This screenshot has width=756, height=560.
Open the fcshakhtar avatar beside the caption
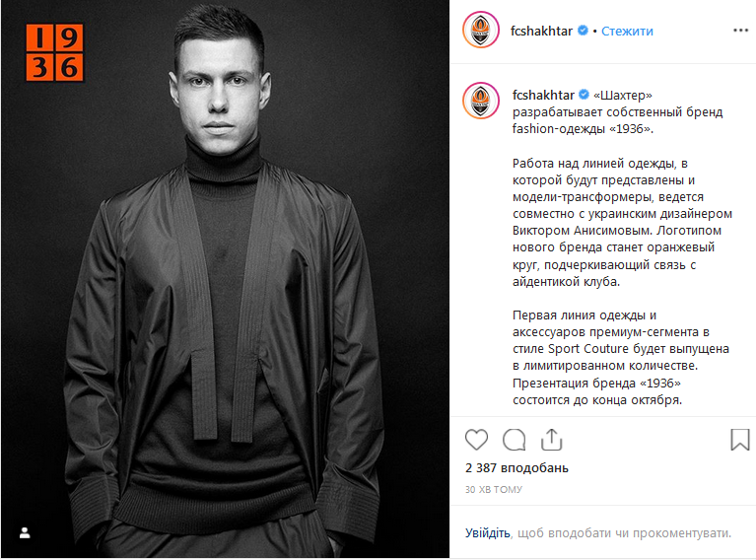click(481, 101)
